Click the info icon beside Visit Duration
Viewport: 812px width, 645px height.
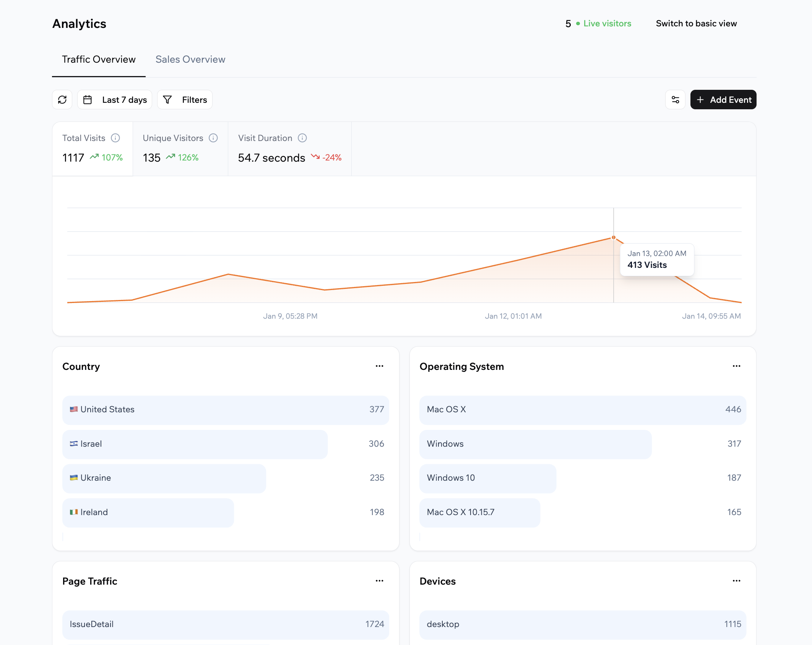tap(302, 138)
